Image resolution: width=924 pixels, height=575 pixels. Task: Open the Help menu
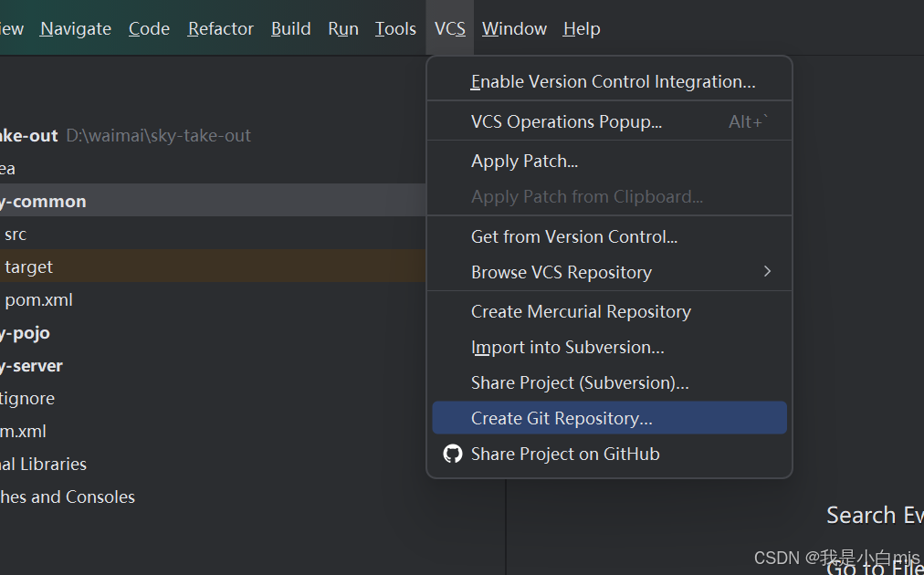pos(582,29)
